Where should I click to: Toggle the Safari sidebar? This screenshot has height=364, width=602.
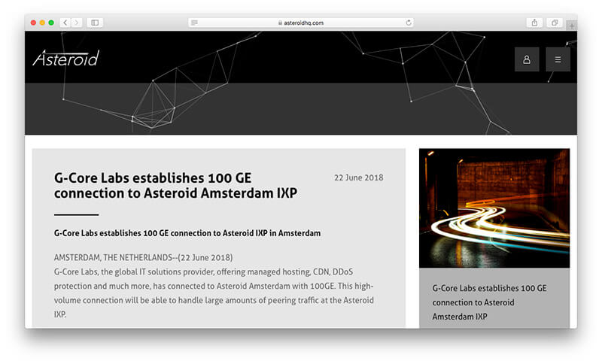click(95, 23)
